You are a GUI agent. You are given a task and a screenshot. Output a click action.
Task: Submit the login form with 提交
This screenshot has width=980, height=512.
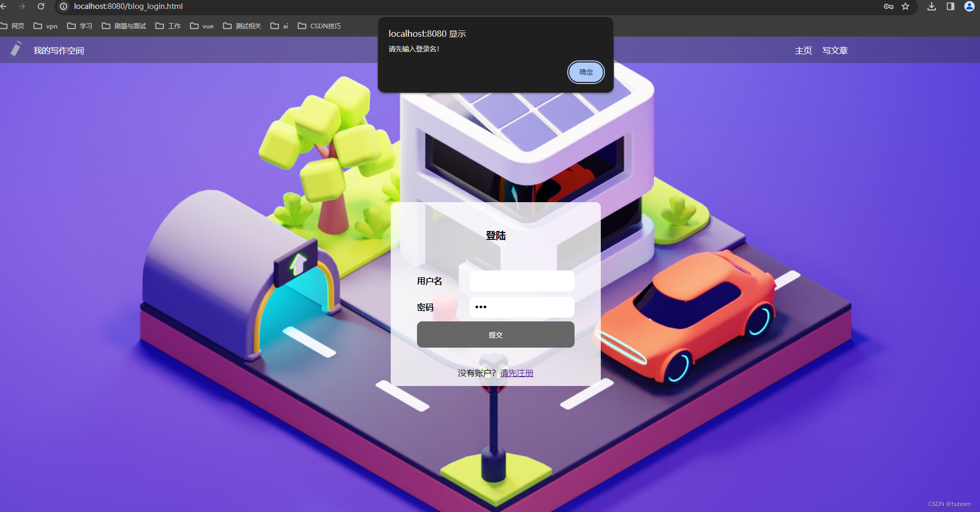click(495, 335)
